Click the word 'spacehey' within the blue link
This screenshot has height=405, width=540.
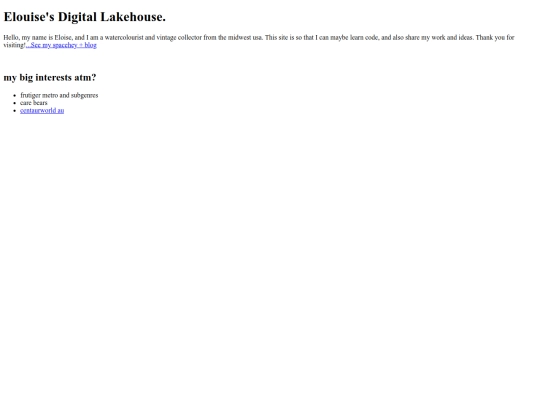(x=65, y=45)
